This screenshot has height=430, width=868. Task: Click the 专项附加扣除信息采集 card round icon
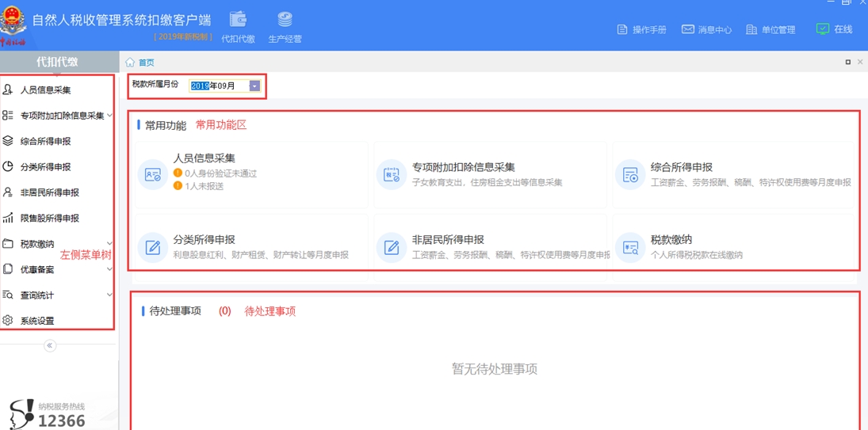tap(392, 175)
